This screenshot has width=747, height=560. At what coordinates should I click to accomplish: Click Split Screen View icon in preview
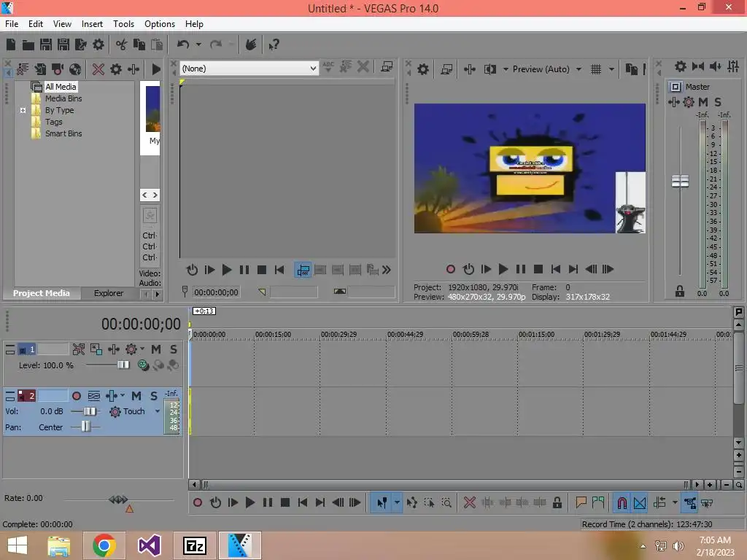(x=489, y=69)
